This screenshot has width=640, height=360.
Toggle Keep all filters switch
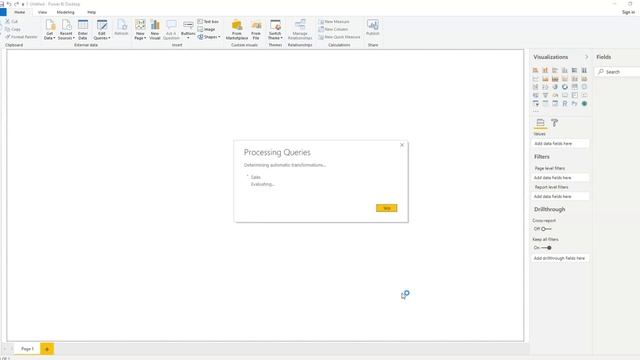coord(546,248)
